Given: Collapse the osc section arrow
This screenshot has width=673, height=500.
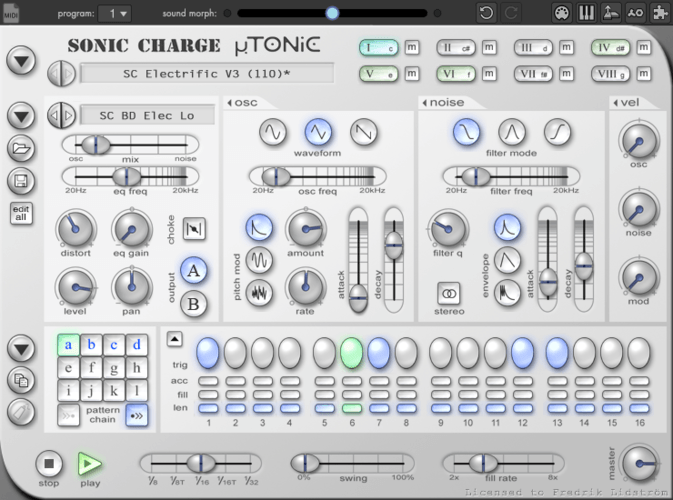Looking at the screenshot, I should [x=230, y=103].
